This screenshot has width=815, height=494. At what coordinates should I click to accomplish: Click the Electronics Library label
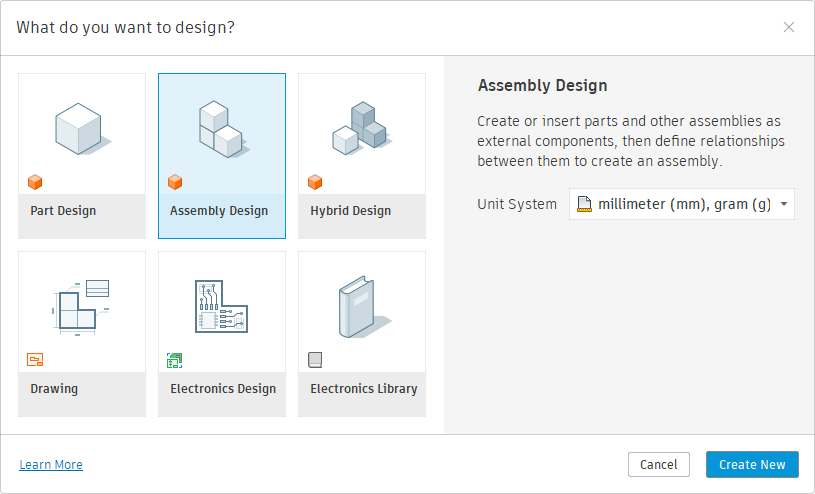pos(363,389)
